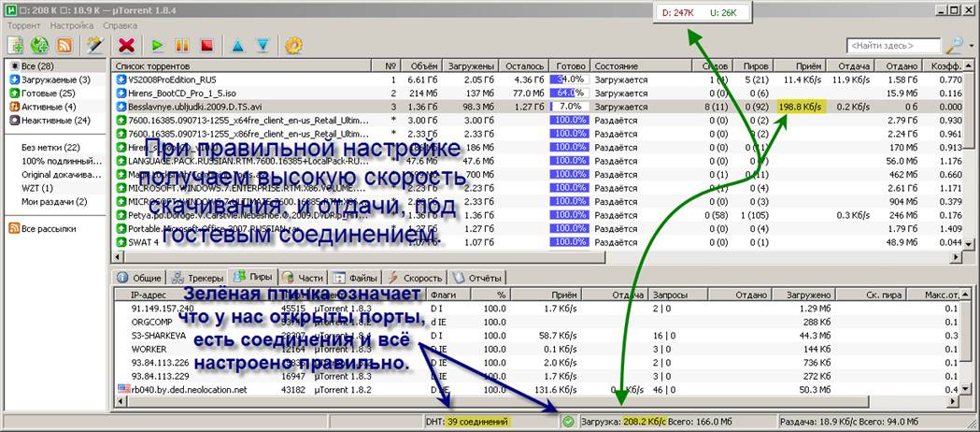
Task: Click the Add Torrent toolbar icon
Action: [16, 45]
